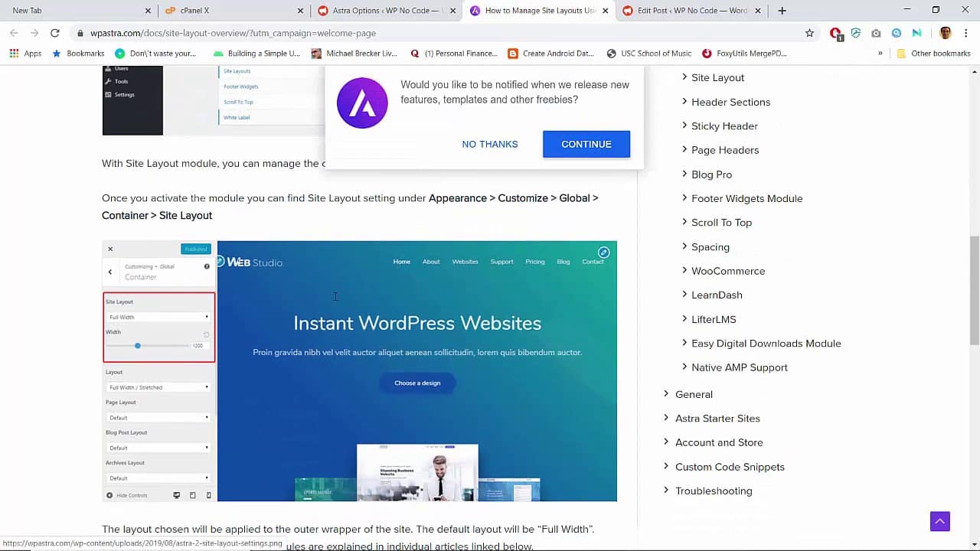
Task: Open the camera screenshot extension in Chrome toolbar
Action: [x=876, y=34]
